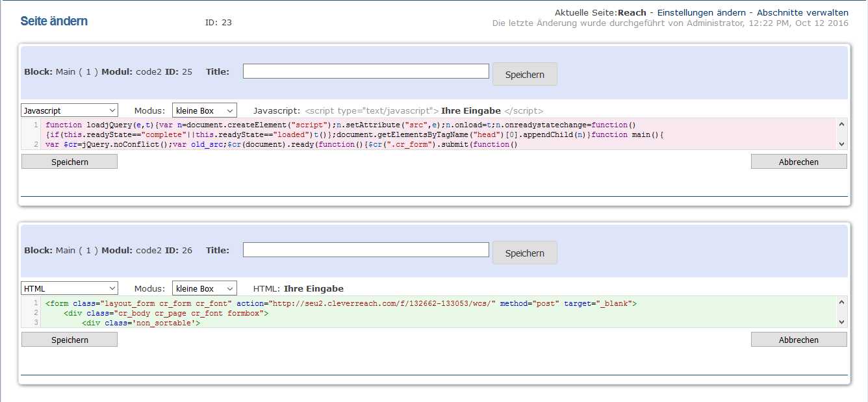Click the HTML editor scroll-up arrow

842,302
